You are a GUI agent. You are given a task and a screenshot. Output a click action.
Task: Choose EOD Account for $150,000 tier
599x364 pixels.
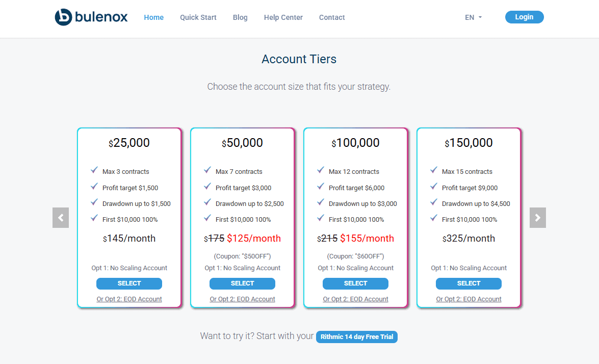point(469,299)
